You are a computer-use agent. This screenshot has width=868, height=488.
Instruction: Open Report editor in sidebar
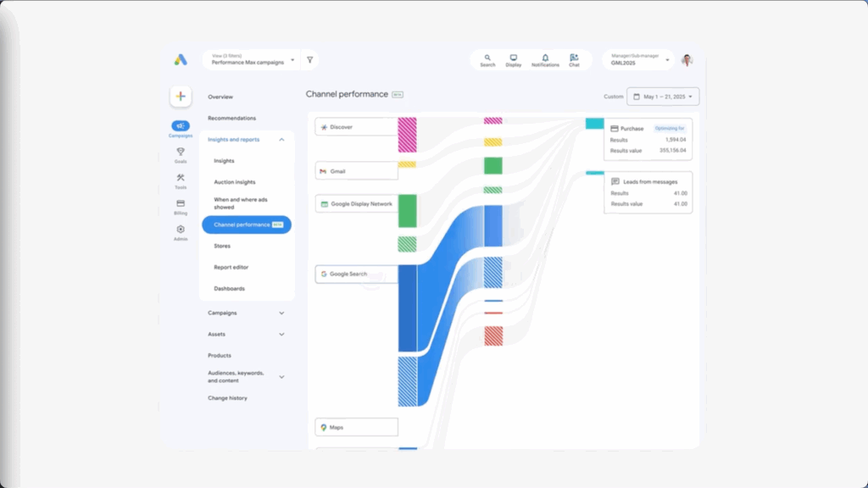[x=231, y=267]
